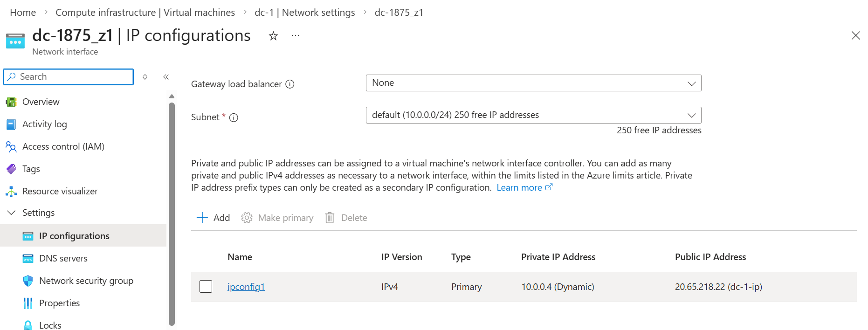The width and height of the screenshot is (868, 330).
Task: Navigate to Home breadcrumb
Action: 23,13
